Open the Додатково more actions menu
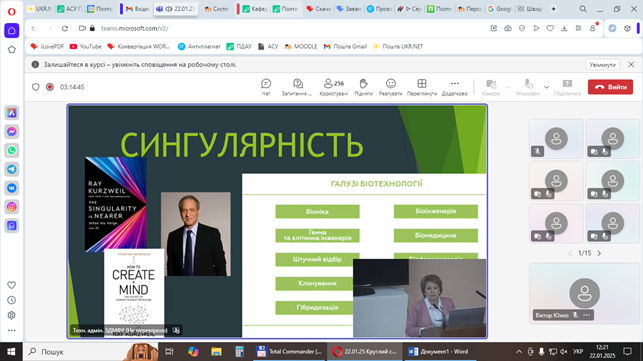This screenshot has width=643, height=361. pyautogui.click(x=454, y=87)
